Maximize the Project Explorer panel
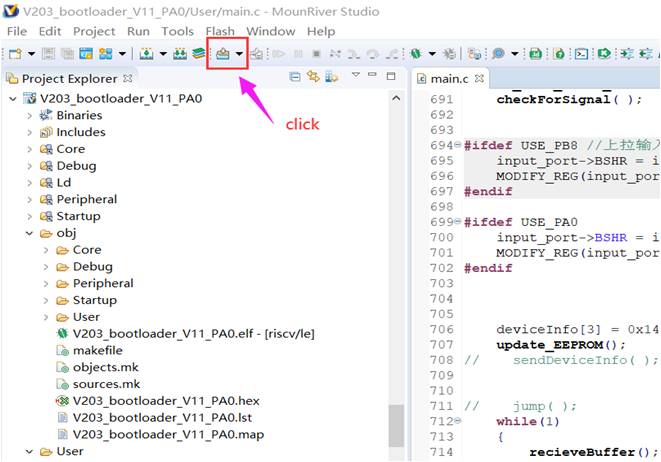 pyautogui.click(x=391, y=76)
